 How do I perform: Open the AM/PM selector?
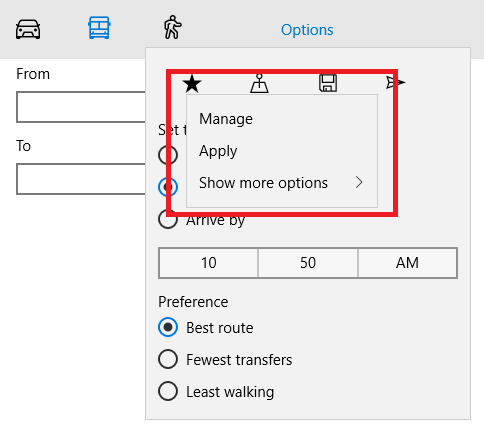click(407, 263)
